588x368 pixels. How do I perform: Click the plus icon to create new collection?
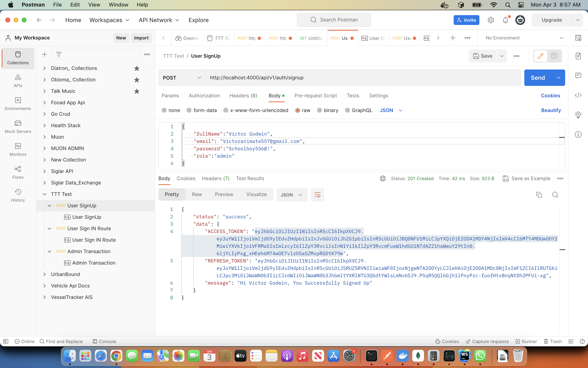click(x=45, y=55)
